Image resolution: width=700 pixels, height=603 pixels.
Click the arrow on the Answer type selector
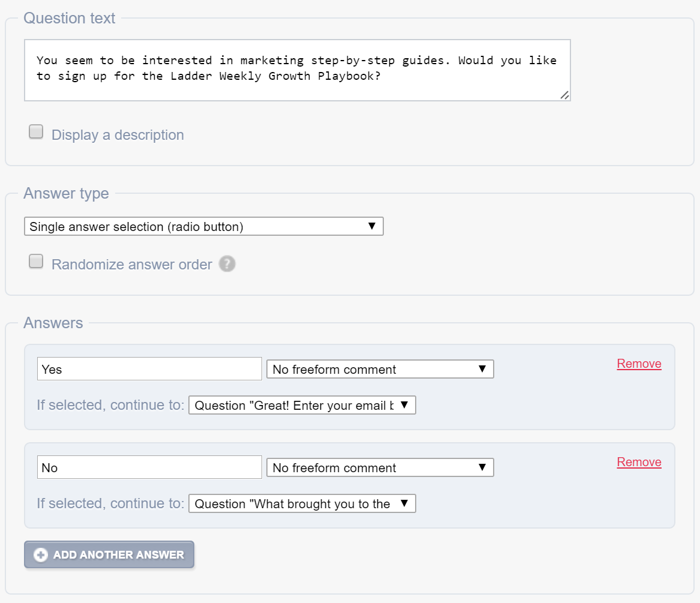tap(371, 226)
